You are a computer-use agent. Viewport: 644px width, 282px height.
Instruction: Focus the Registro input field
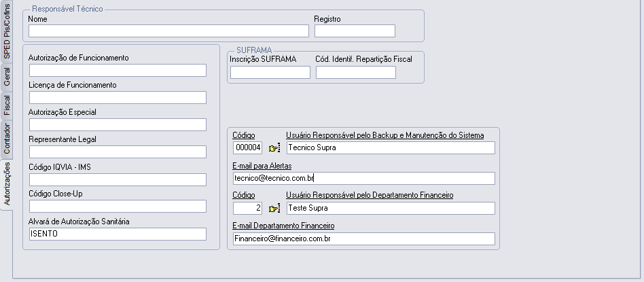[x=354, y=31]
